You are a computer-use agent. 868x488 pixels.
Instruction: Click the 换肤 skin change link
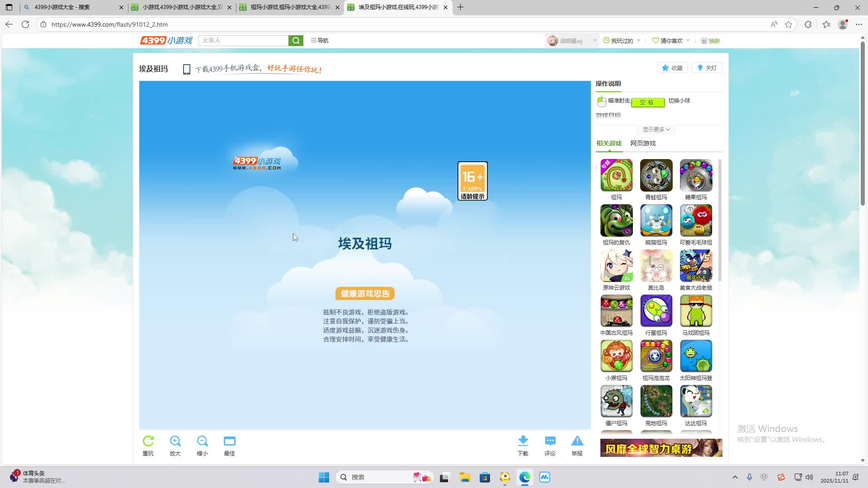(710, 41)
